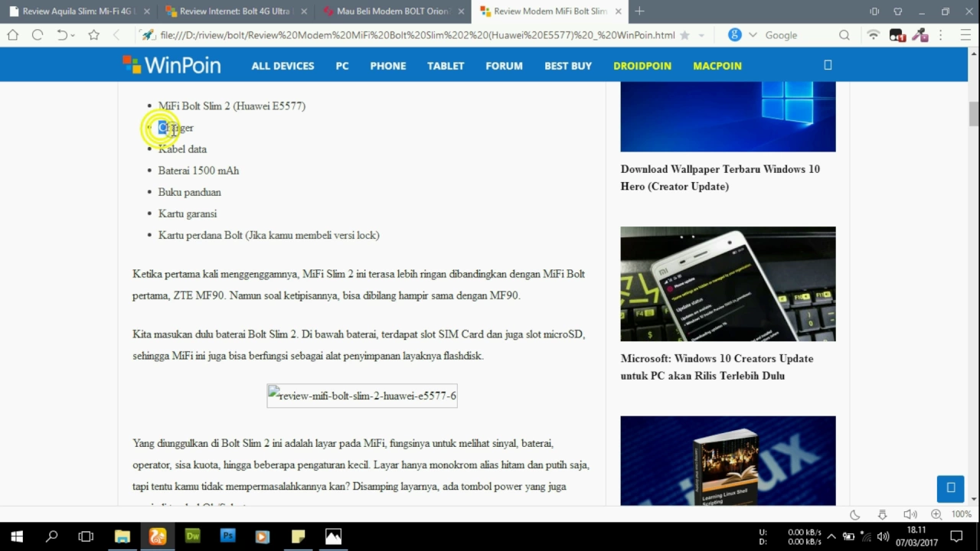
Task: Click the 100% zoom level
Action: [962, 514]
